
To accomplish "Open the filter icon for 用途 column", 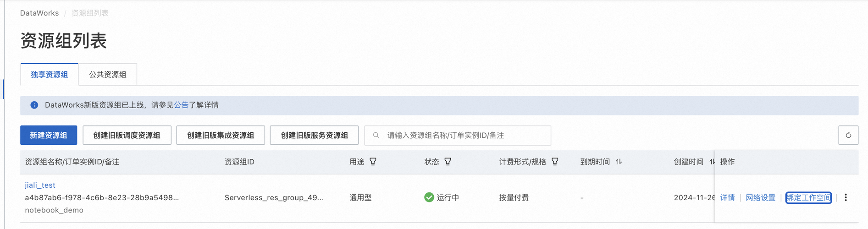I will (x=373, y=162).
